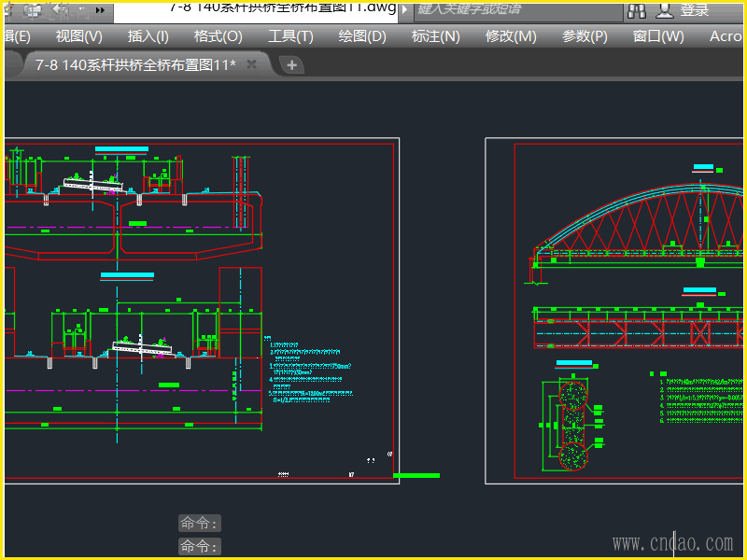Open the 参数(P) menu
Viewport: 747px width, 560px height.
click(585, 36)
